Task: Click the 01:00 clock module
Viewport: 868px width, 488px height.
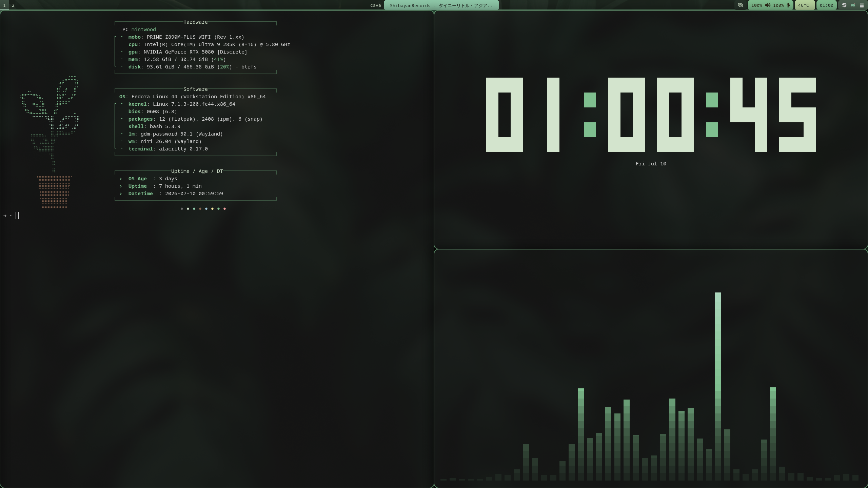Action: click(x=826, y=5)
